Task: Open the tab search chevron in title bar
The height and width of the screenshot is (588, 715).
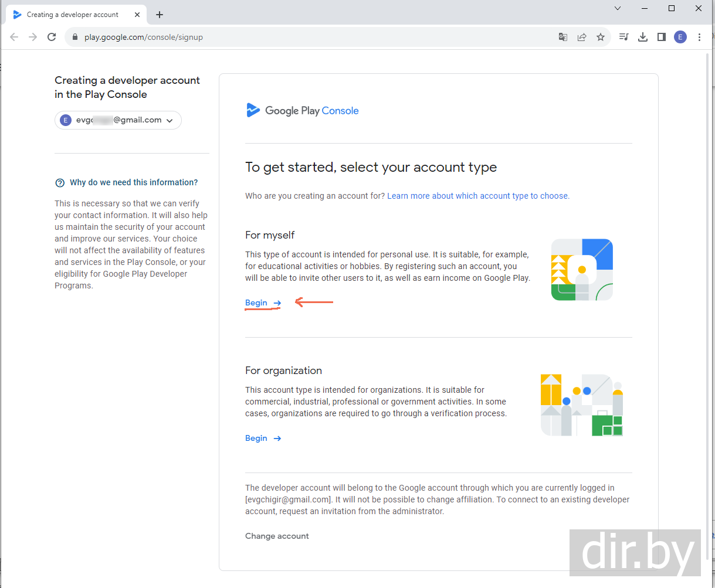Action: (x=618, y=8)
